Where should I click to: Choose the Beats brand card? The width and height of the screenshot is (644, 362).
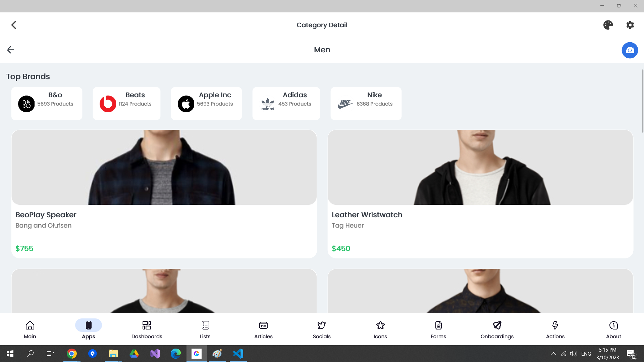[126, 104]
